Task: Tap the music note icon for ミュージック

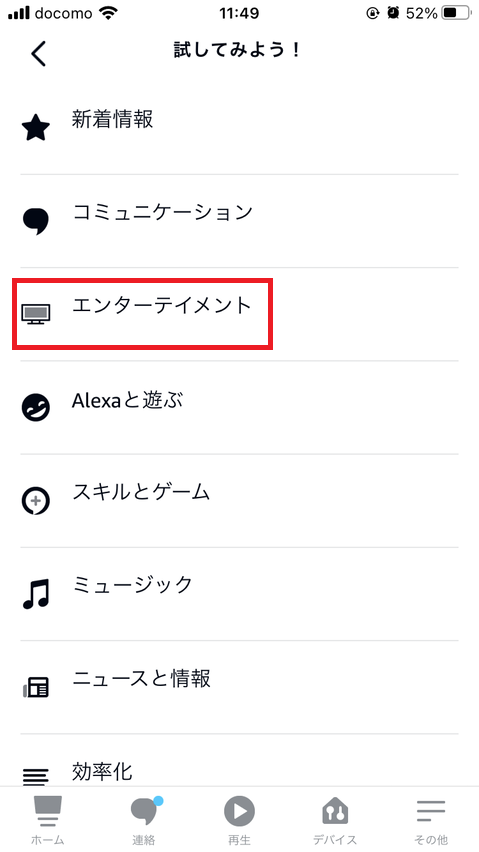Action: (x=36, y=593)
